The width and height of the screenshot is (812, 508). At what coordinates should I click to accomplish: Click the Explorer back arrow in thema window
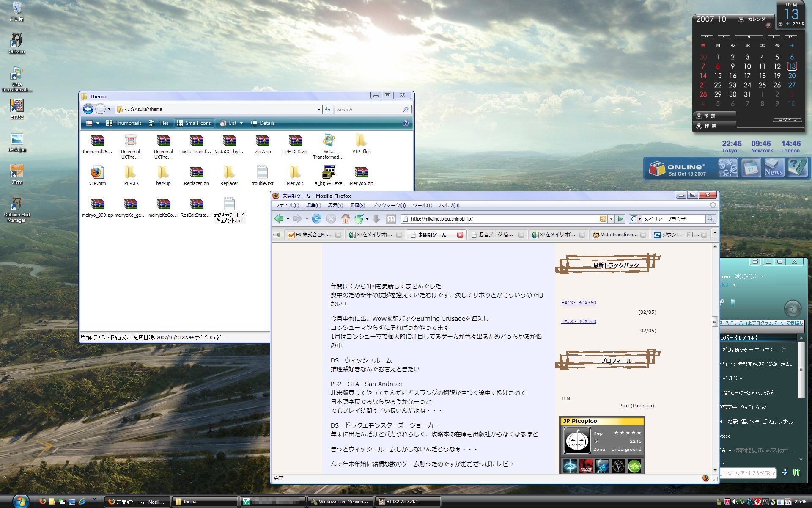[88, 109]
